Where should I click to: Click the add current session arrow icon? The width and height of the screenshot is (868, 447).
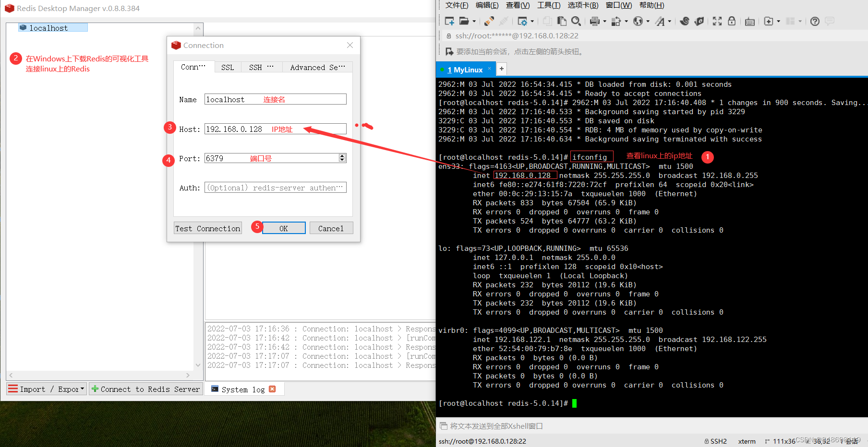coord(449,51)
